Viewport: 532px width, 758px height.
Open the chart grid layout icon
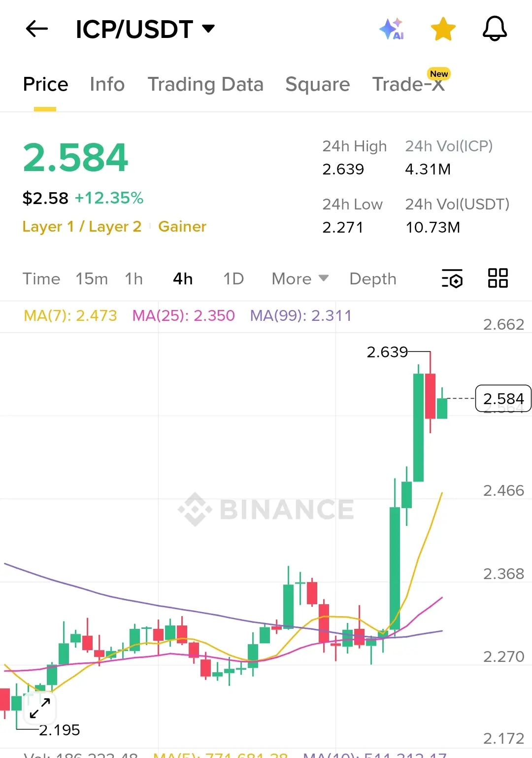(498, 278)
